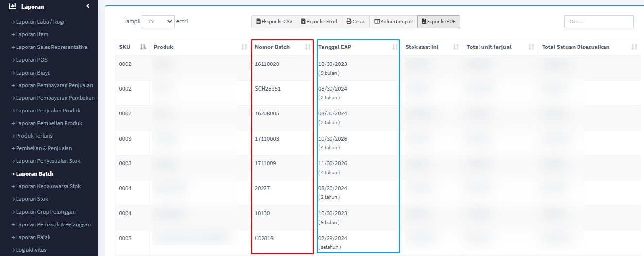Click Expor ke Excel button
Image resolution: width=644 pixels, height=256 pixels.
tap(319, 21)
